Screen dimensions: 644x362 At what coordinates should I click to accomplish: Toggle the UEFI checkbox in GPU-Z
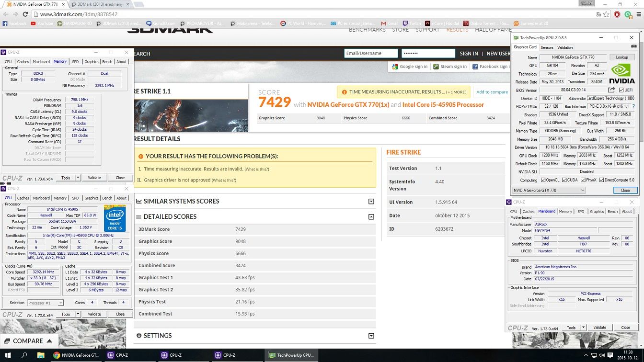pyautogui.click(x=621, y=90)
